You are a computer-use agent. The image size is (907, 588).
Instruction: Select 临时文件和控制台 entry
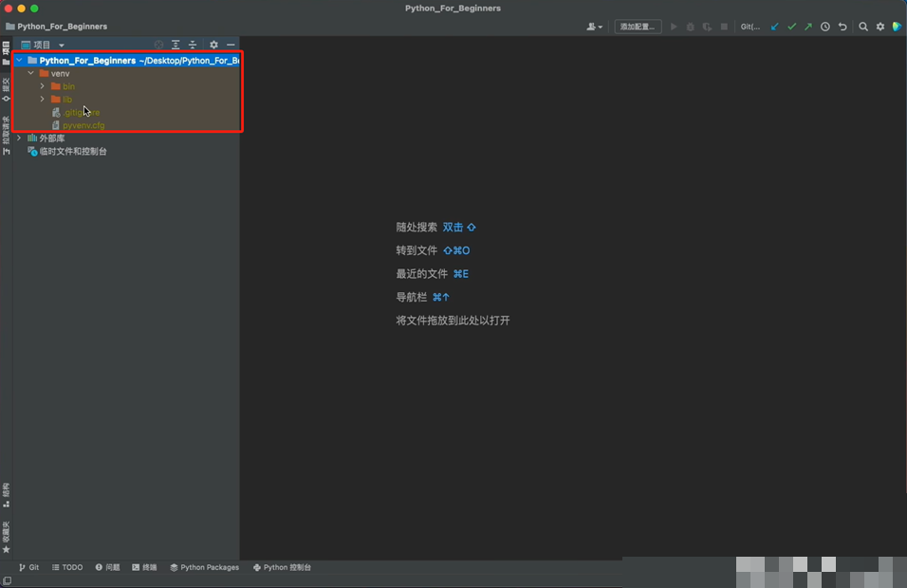point(67,152)
